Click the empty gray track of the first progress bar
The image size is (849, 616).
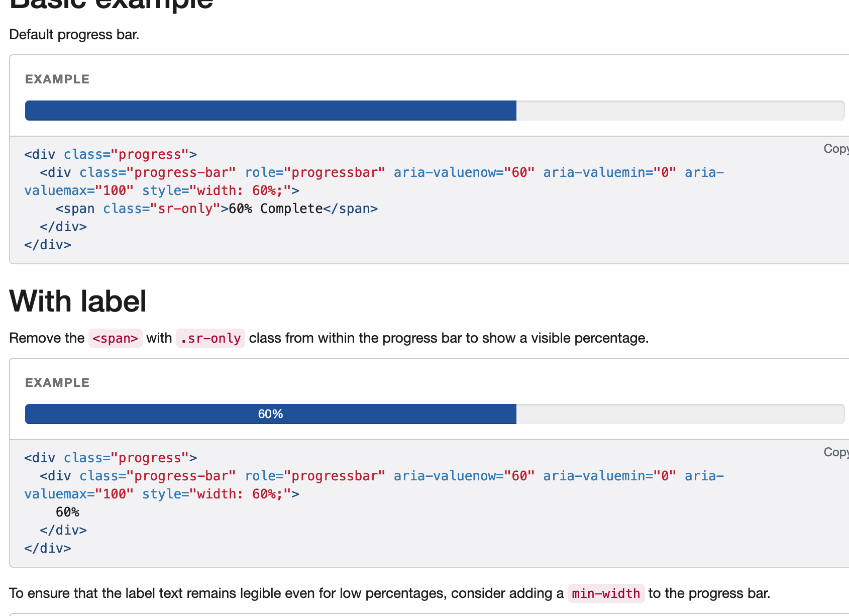[x=678, y=110]
